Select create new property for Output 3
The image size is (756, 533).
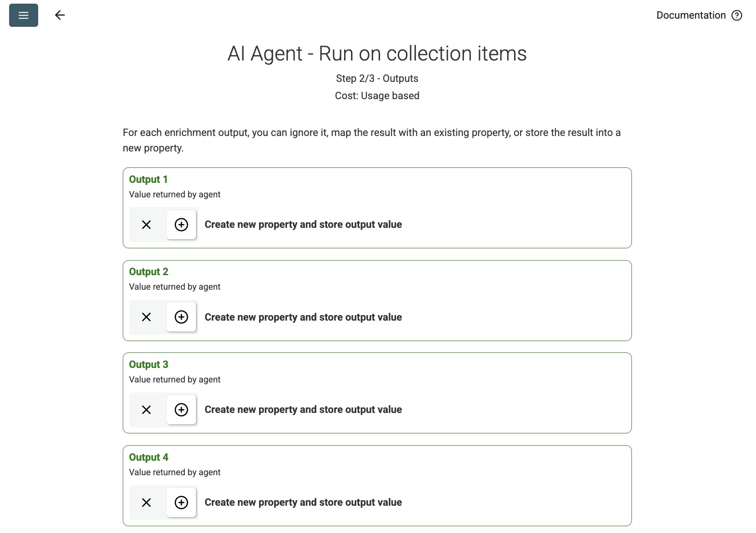(181, 410)
